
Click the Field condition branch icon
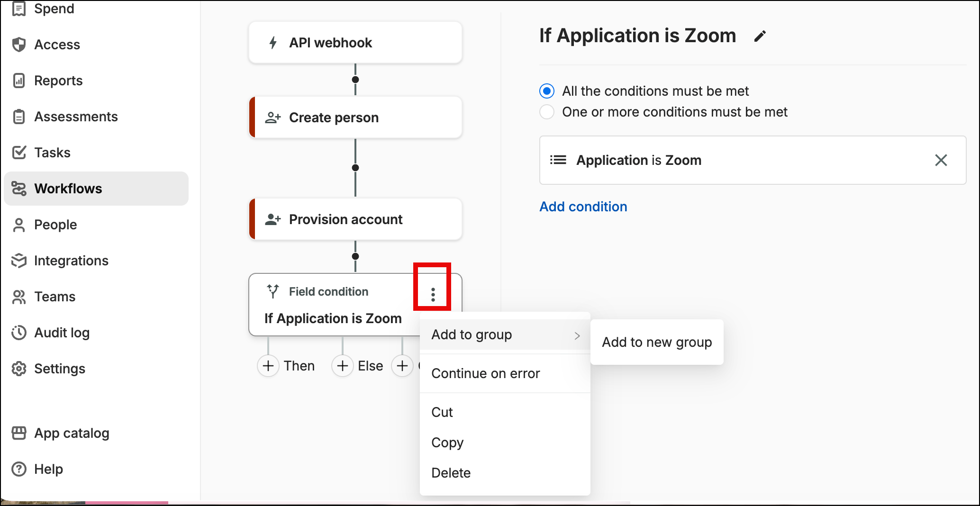click(273, 291)
